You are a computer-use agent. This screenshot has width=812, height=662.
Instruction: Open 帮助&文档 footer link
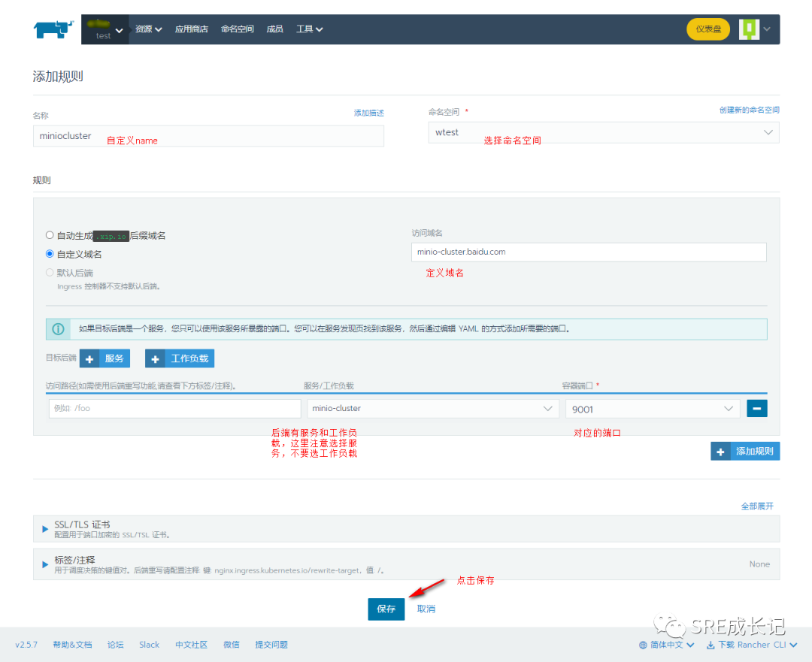(x=72, y=645)
